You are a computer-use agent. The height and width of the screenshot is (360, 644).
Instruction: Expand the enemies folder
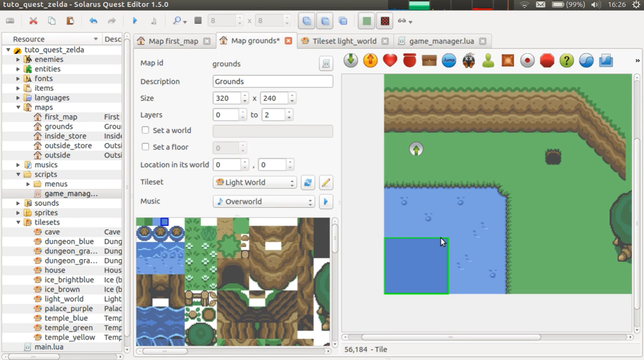pyautogui.click(x=18, y=59)
